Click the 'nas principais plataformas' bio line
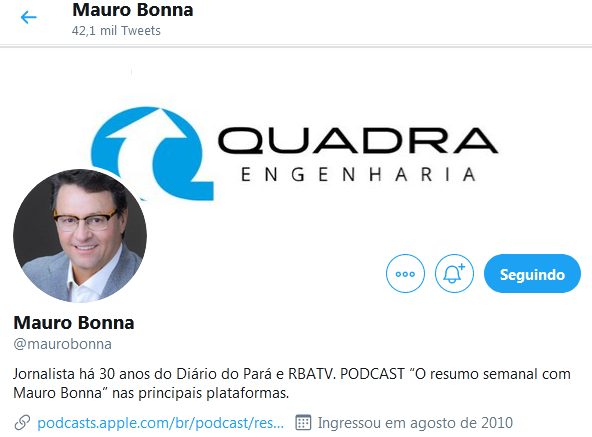The height and width of the screenshot is (437, 592). tap(151, 393)
